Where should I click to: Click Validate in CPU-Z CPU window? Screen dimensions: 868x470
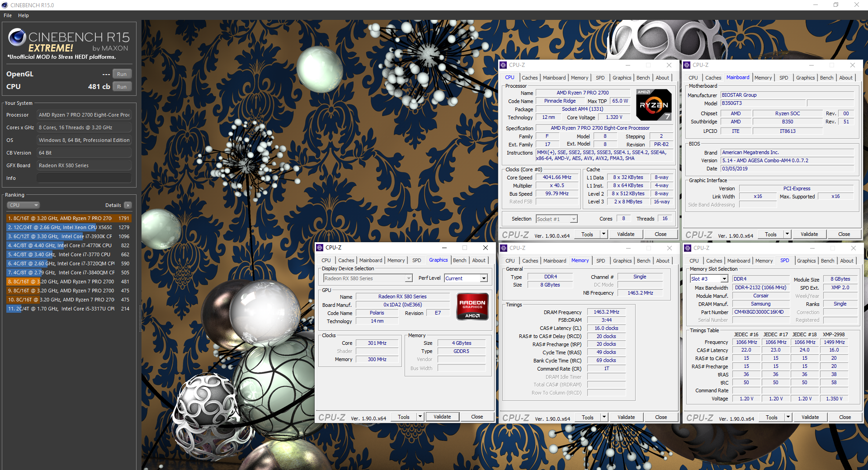[x=626, y=234]
